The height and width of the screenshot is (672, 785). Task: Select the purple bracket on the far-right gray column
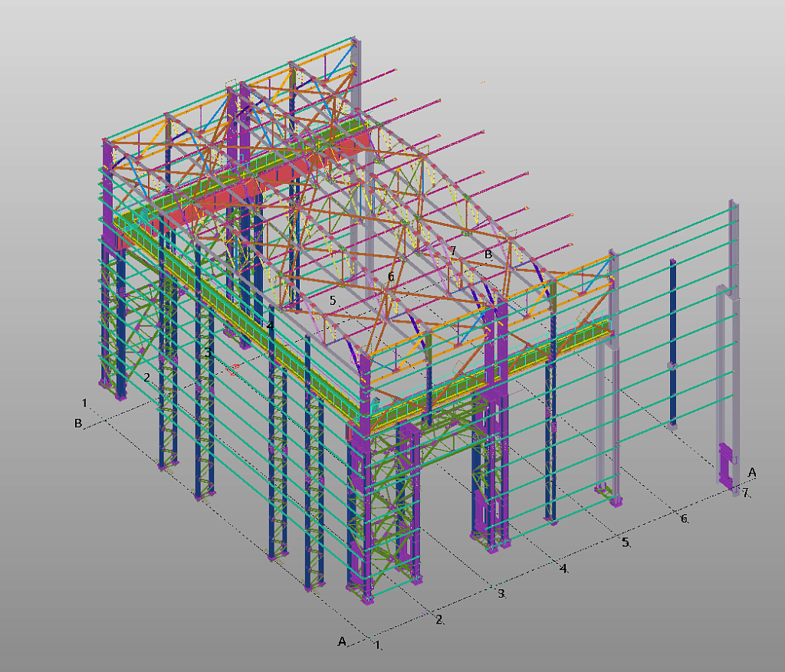[x=725, y=463]
